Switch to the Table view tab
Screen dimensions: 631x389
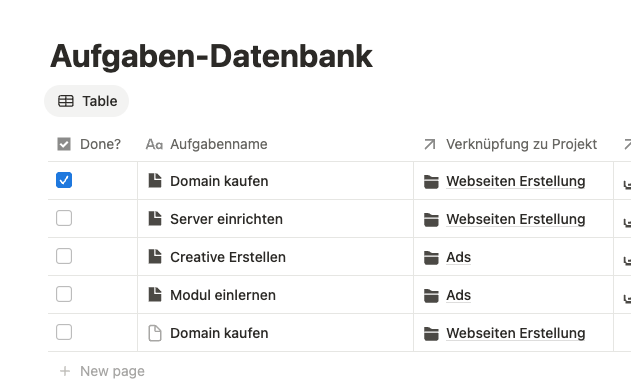pos(87,101)
